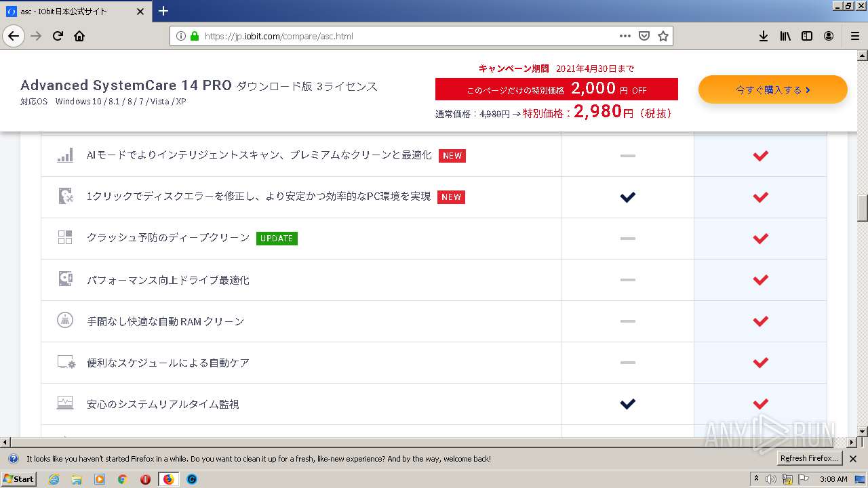Click the 今すぐ購入する buy now button
The height and width of the screenshot is (488, 868).
(773, 89)
